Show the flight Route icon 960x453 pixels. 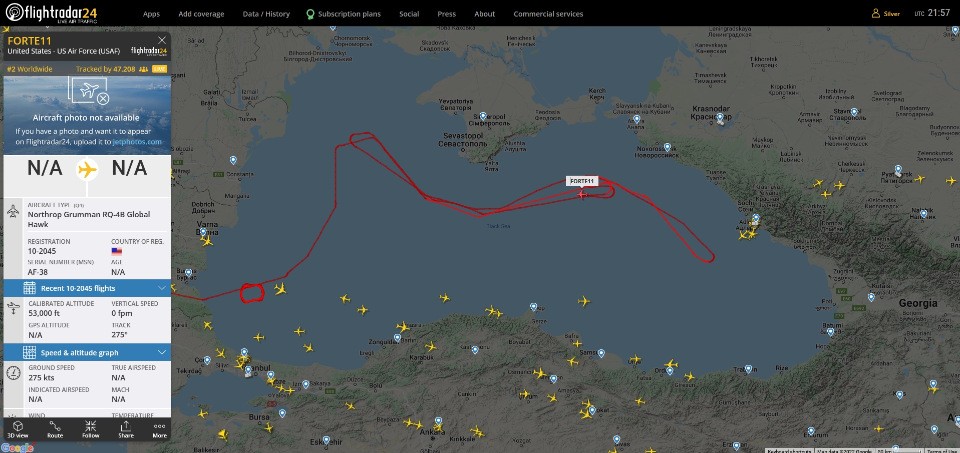coord(55,429)
